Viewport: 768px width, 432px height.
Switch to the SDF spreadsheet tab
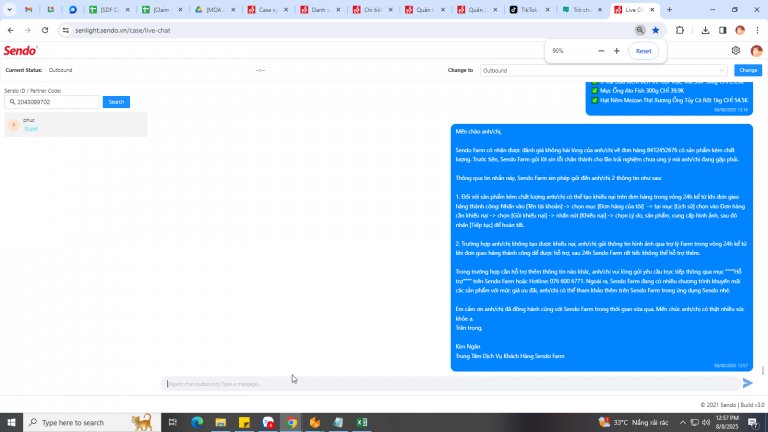(109, 10)
